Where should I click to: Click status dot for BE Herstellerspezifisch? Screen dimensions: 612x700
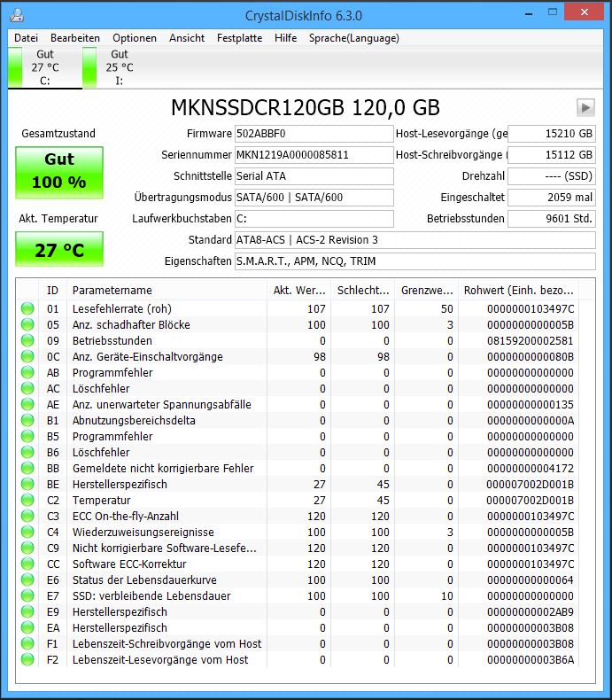27,484
